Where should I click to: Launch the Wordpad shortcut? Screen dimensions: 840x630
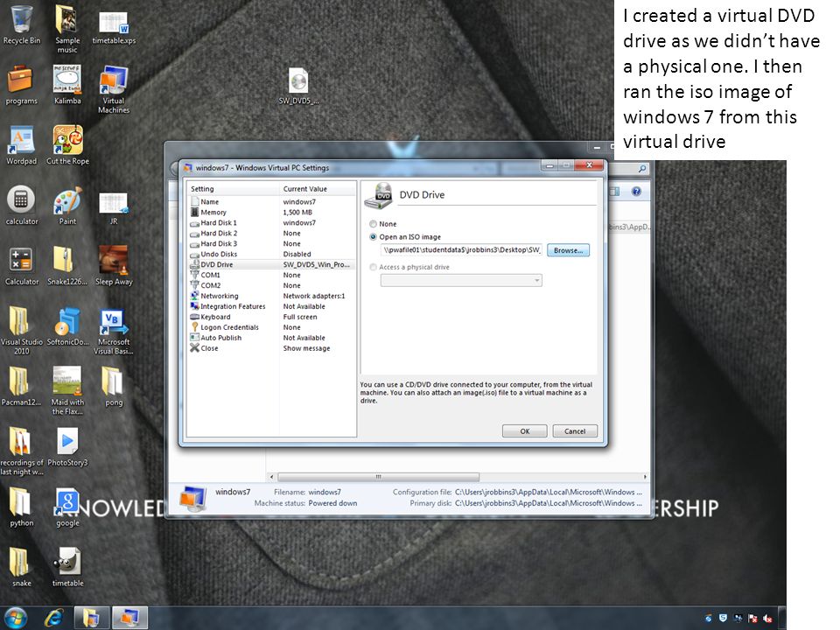21,144
